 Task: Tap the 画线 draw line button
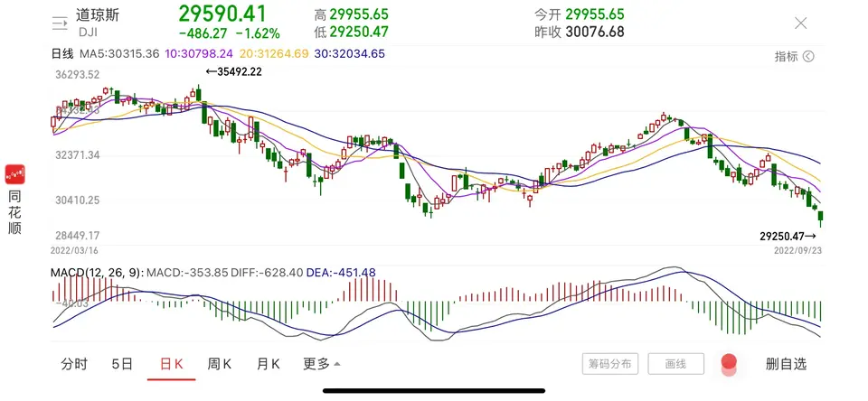click(676, 364)
